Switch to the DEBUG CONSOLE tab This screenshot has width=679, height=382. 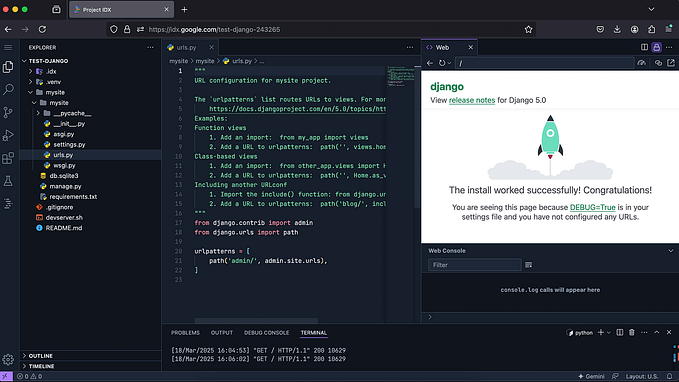pos(266,333)
